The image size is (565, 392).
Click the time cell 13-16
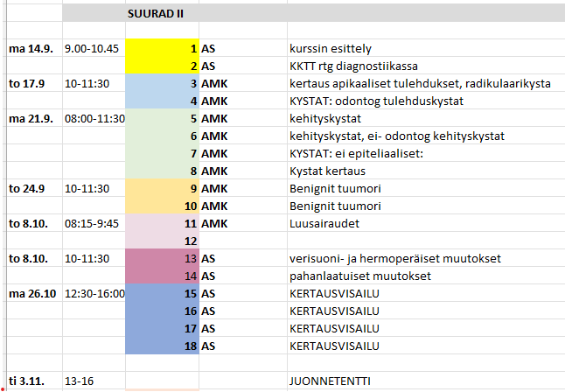click(x=94, y=381)
